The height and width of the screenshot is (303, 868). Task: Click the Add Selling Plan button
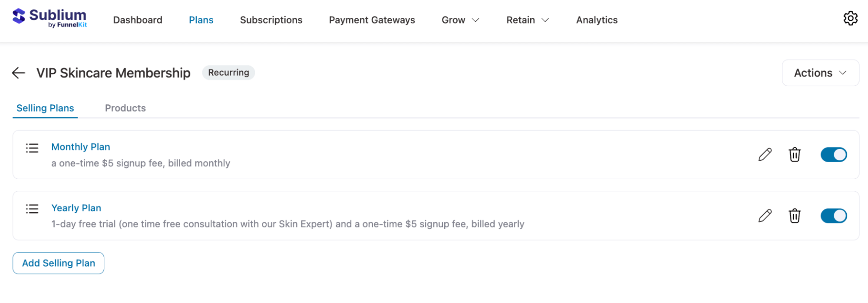click(x=58, y=263)
